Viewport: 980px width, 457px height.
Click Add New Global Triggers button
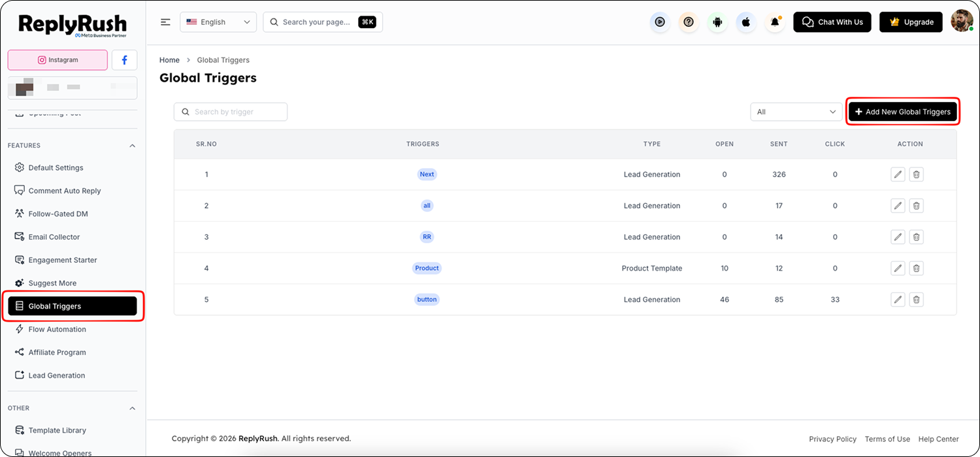click(903, 112)
